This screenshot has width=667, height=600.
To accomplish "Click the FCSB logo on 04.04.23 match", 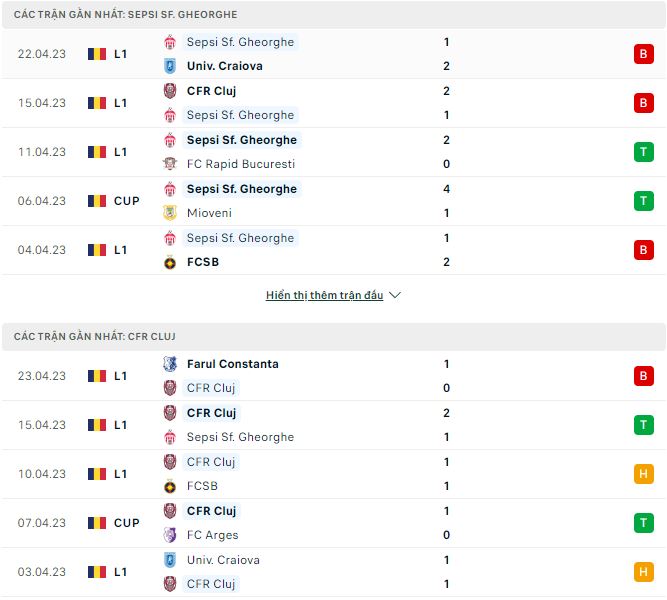I will pos(170,262).
